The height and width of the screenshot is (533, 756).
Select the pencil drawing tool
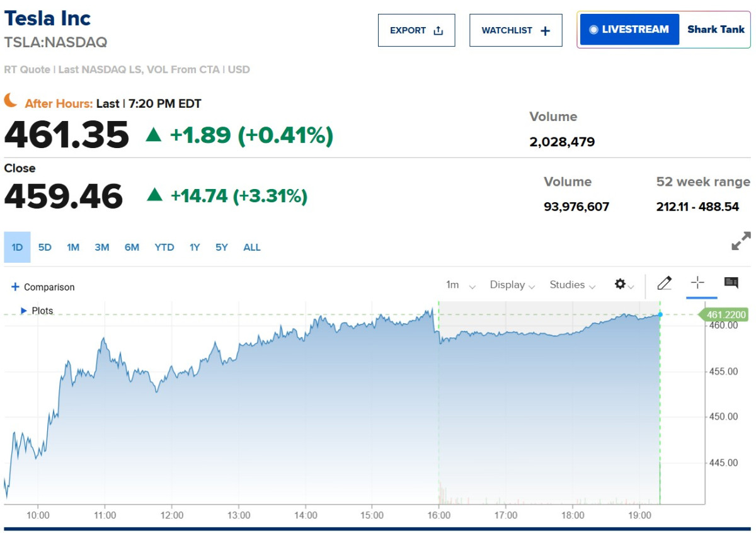point(664,284)
